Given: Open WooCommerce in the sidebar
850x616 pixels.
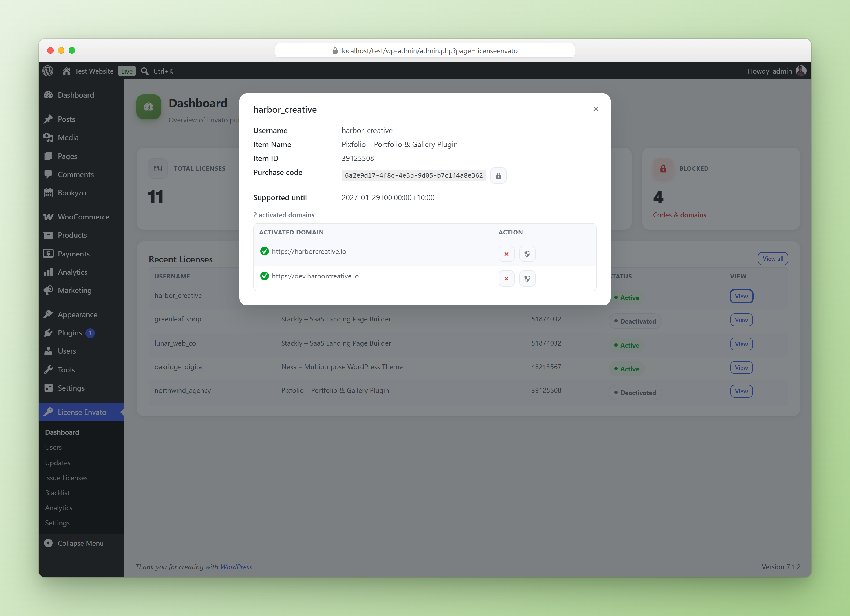Looking at the screenshot, I should coord(81,217).
